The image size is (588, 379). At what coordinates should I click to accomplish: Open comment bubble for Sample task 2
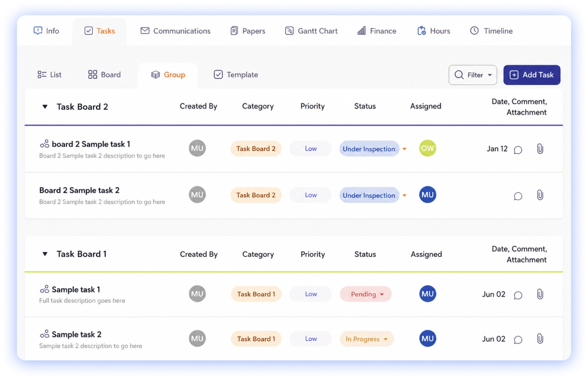(x=518, y=340)
